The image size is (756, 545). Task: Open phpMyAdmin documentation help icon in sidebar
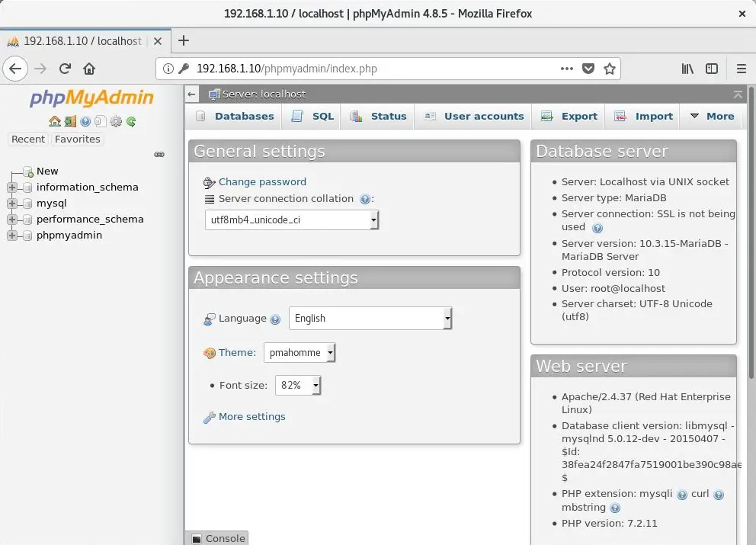(85, 121)
